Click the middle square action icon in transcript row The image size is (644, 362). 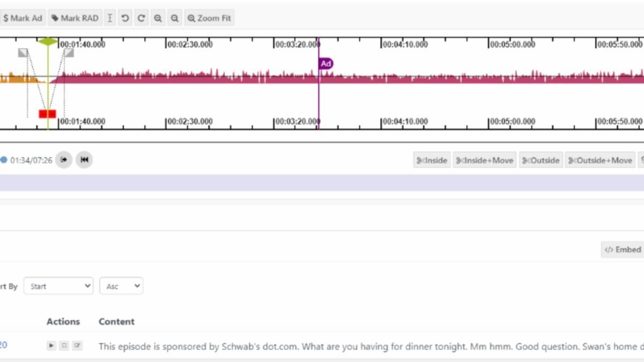click(x=64, y=346)
